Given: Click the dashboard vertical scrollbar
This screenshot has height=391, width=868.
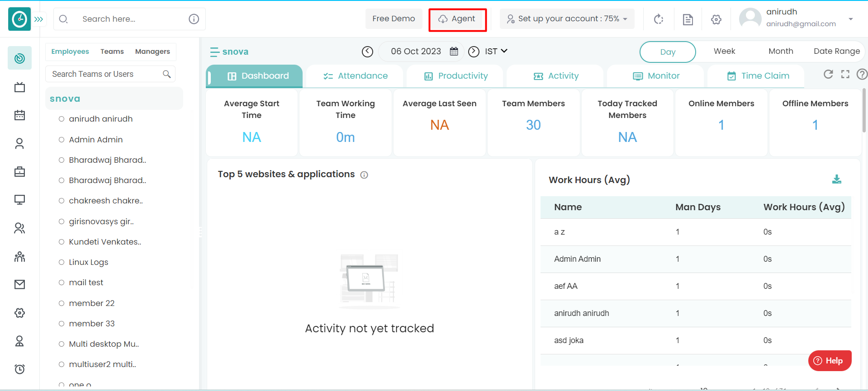Looking at the screenshot, I should (864, 110).
